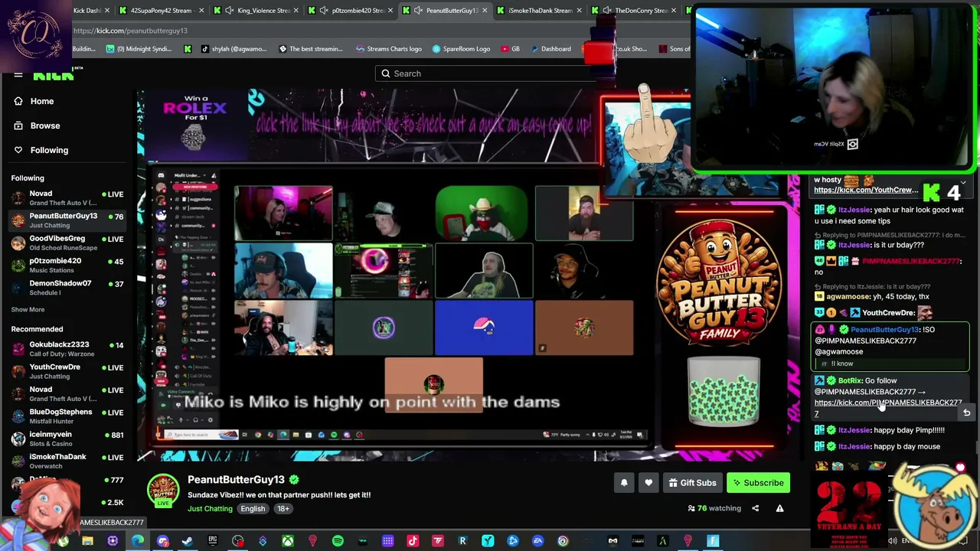This screenshot has height=551, width=980.
Task: Launch Steam from the taskbar
Action: pyautogui.click(x=188, y=542)
